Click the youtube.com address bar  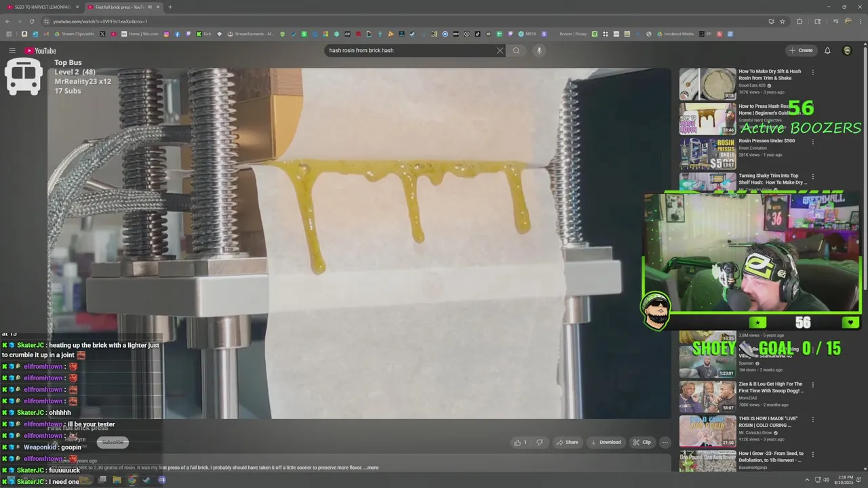point(407,21)
